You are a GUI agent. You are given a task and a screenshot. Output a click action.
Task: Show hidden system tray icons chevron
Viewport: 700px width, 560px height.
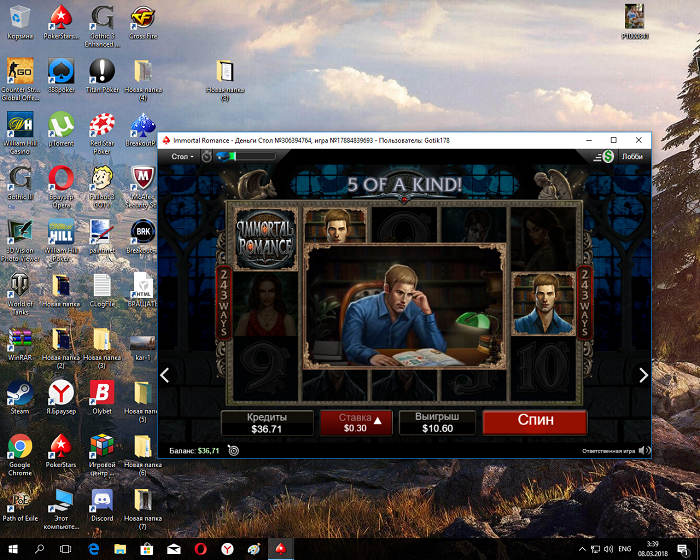coord(582,549)
